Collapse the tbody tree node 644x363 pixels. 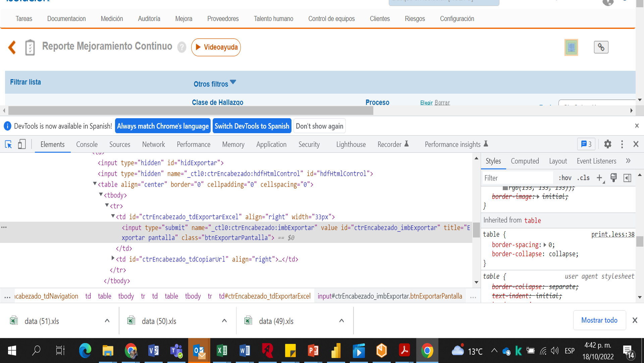click(101, 195)
